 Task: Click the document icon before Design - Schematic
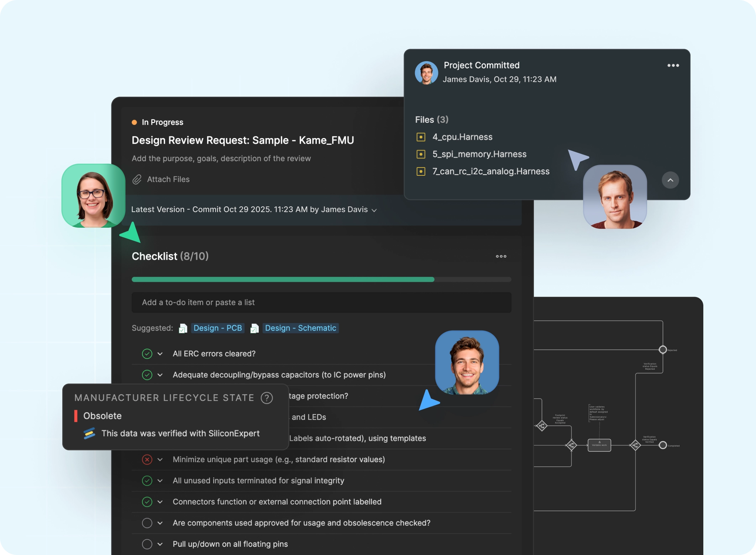tap(254, 328)
